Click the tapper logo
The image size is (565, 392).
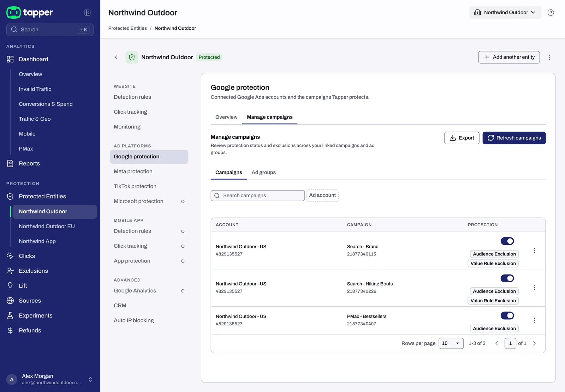[x=30, y=13]
